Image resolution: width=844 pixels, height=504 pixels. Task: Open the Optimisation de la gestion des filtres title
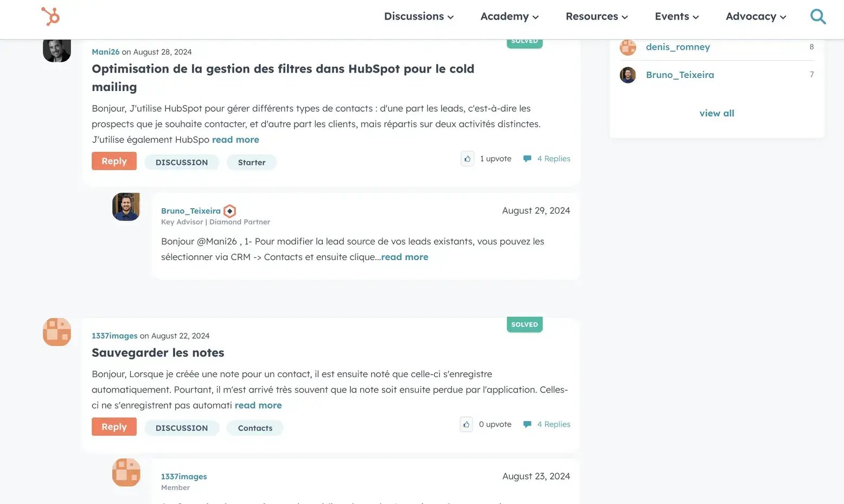pos(283,77)
